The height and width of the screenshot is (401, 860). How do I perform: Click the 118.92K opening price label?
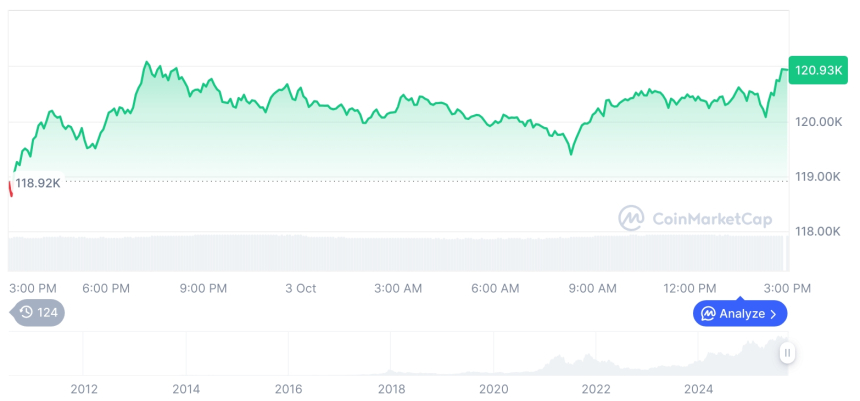[39, 183]
